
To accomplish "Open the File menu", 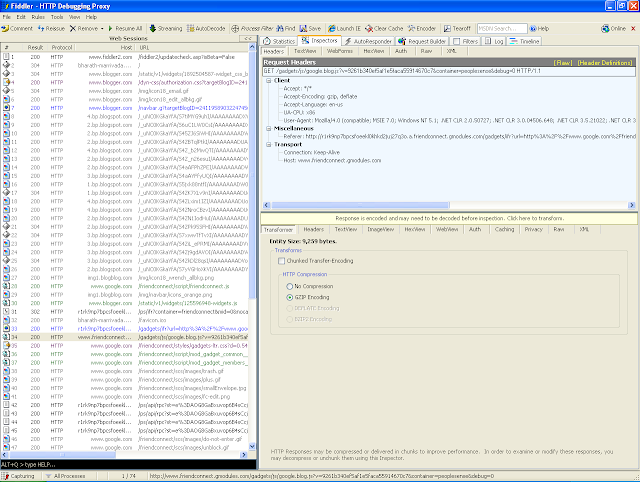I will pos(7,17).
